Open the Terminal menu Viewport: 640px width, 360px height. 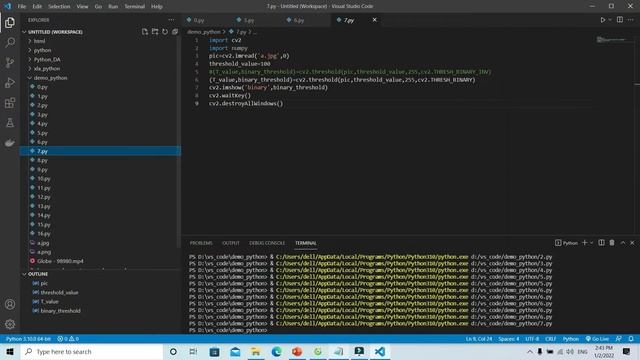(x=135, y=7)
